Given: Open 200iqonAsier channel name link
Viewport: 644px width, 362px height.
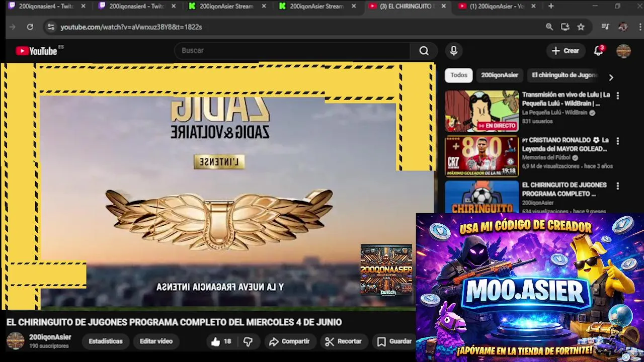Looking at the screenshot, I should click(50, 337).
